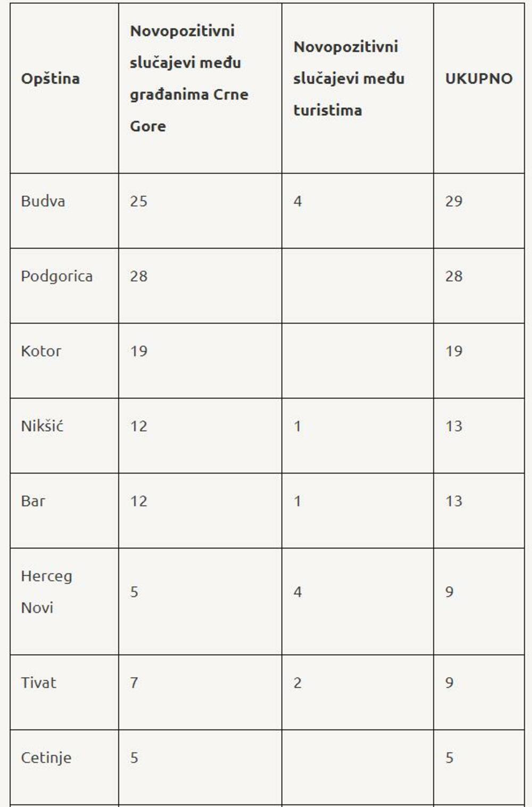
Task: Click the Opština column header
Action: [x=51, y=79]
